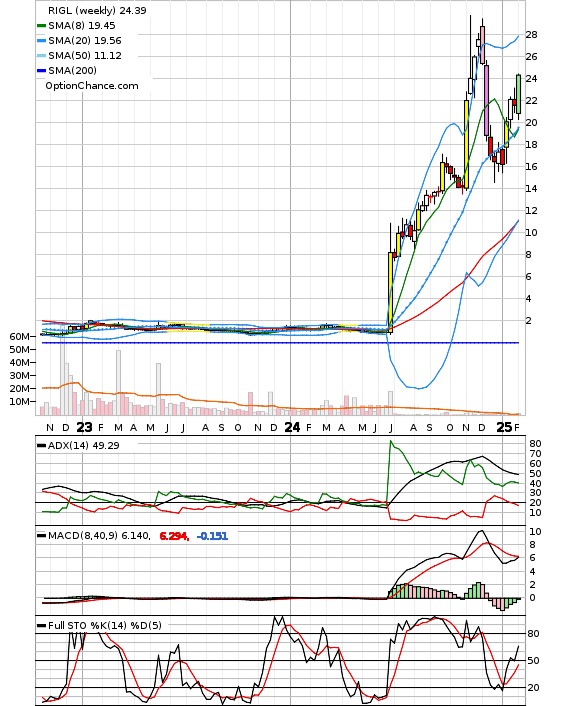The height and width of the screenshot is (706, 566).
Task: Click the Full STO %K(14) %D(5) label
Action: 104,625
